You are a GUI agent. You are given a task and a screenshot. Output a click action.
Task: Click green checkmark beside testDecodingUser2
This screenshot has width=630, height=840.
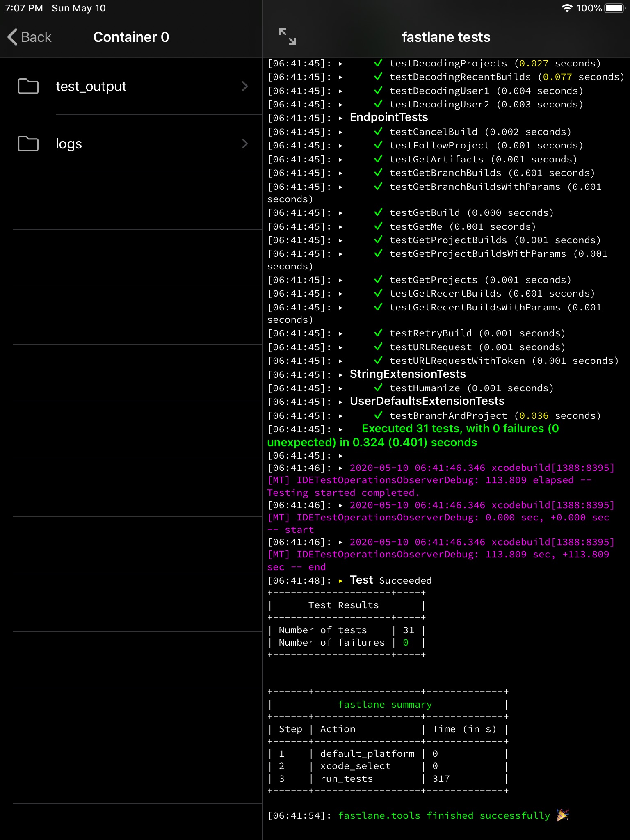tap(378, 104)
